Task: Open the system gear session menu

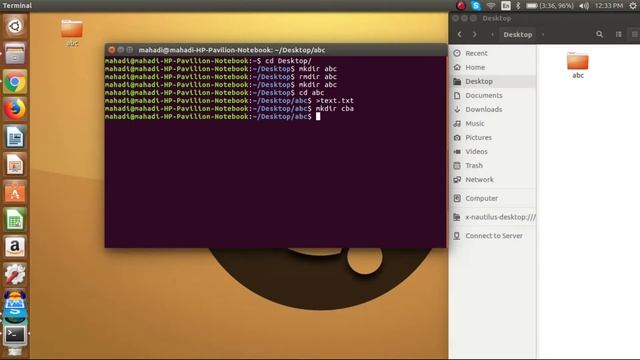Action: pyautogui.click(x=633, y=5)
